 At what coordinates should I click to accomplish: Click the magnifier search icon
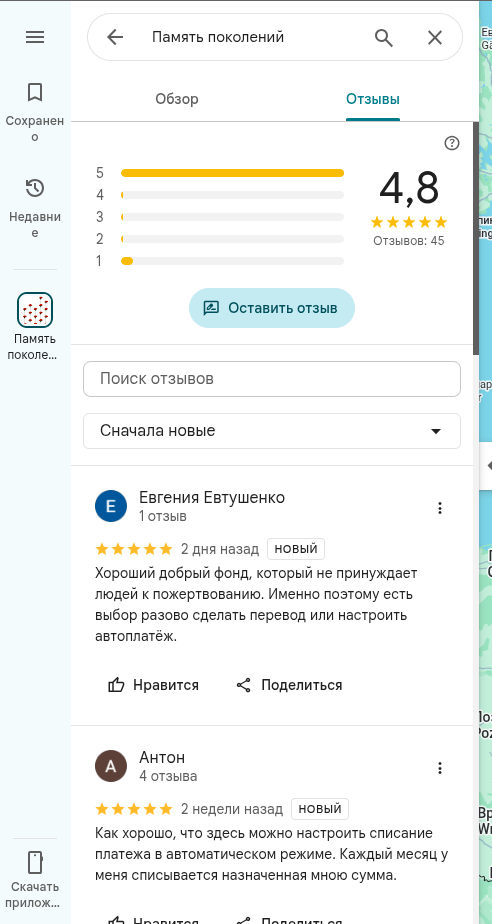pos(384,38)
